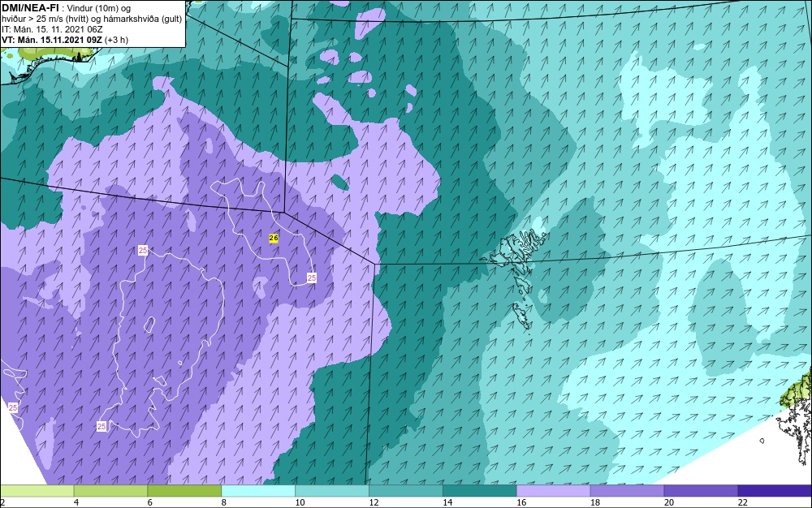Click the legend value 4

[x=76, y=502]
